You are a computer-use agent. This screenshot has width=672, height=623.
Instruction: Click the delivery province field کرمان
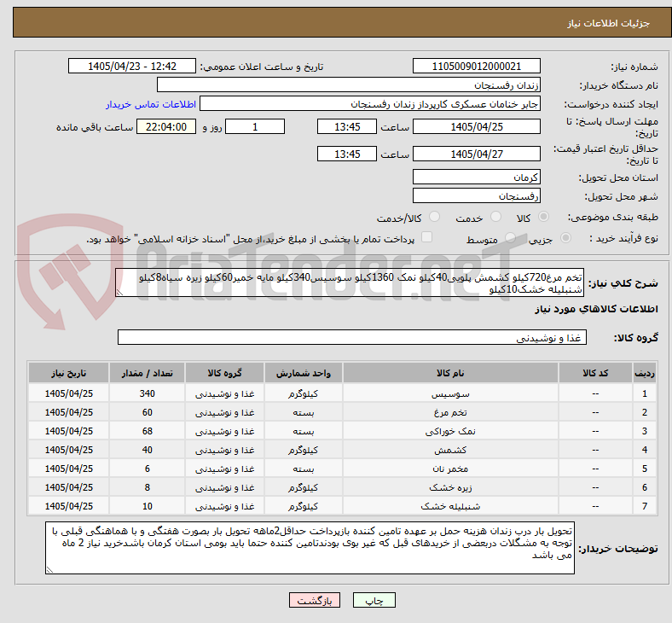click(476, 177)
